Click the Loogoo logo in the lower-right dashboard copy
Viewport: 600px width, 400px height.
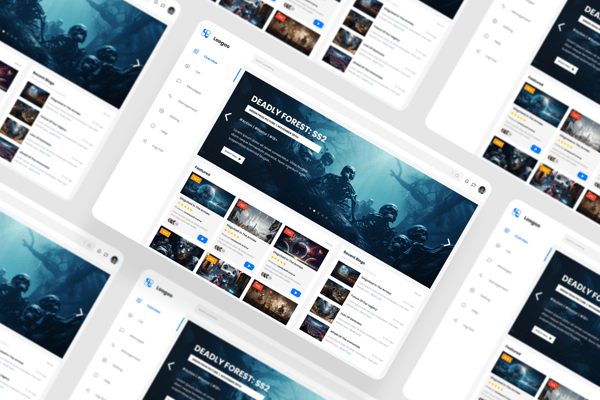(x=517, y=212)
